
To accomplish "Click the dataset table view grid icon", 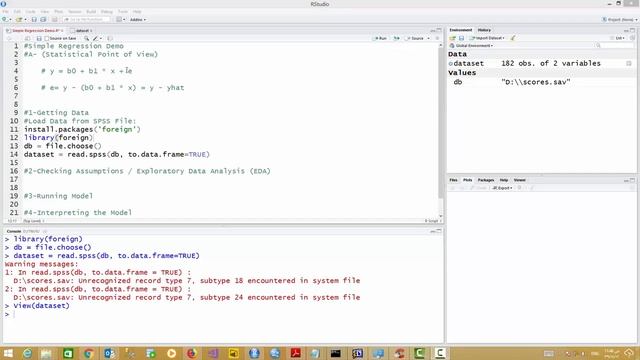I will point(629,64).
